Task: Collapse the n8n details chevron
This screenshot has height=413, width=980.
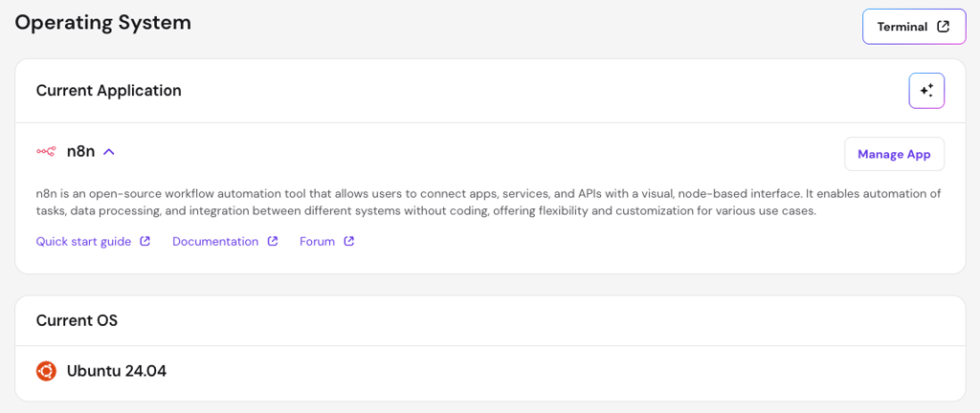Action: click(x=109, y=152)
